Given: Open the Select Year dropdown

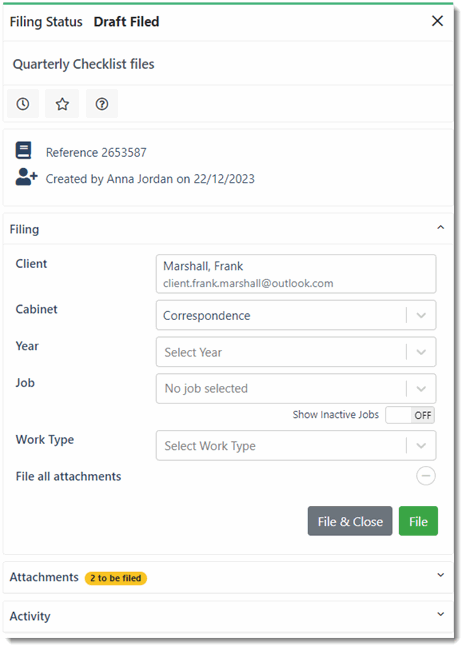Looking at the screenshot, I should (296, 352).
